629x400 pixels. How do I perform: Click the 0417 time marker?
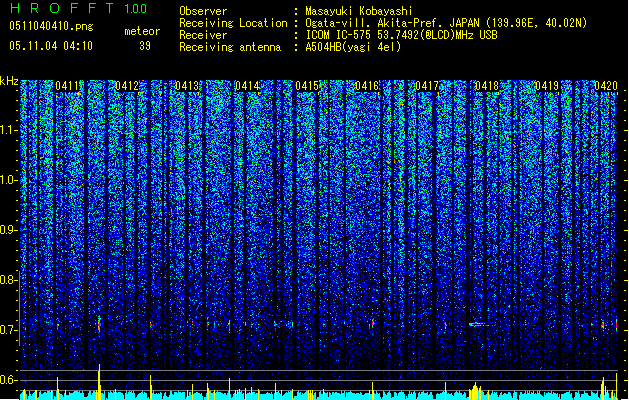point(427,86)
